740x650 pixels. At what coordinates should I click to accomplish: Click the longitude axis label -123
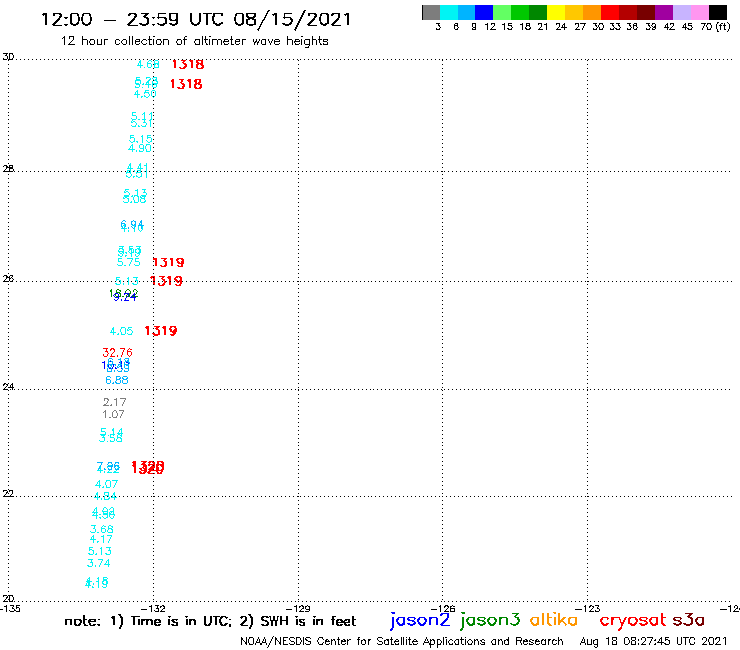pyautogui.click(x=588, y=608)
